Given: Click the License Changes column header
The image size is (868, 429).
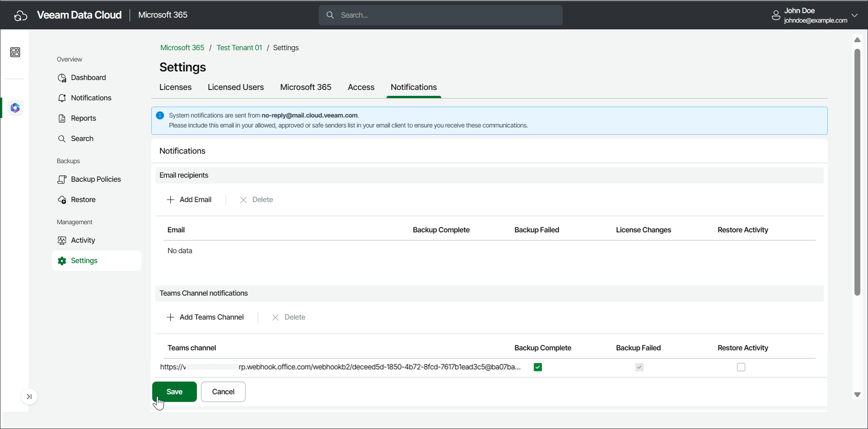Looking at the screenshot, I should pyautogui.click(x=644, y=230).
